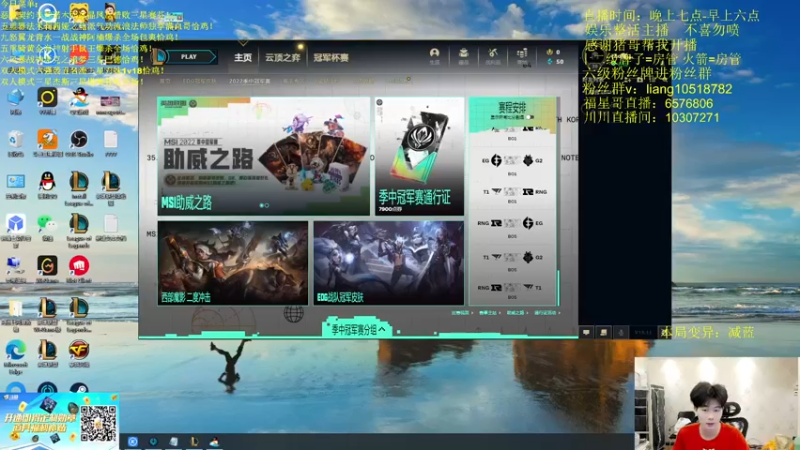Open the missions icon in friends panel footer
The width and height of the screenshot is (800, 450).
click(604, 333)
